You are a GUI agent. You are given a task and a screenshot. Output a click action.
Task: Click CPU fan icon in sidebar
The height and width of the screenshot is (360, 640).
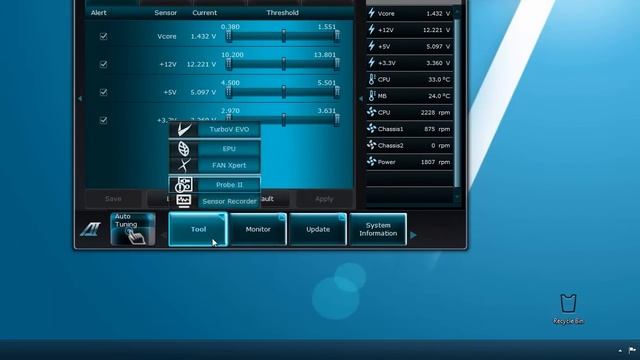[x=371, y=112]
